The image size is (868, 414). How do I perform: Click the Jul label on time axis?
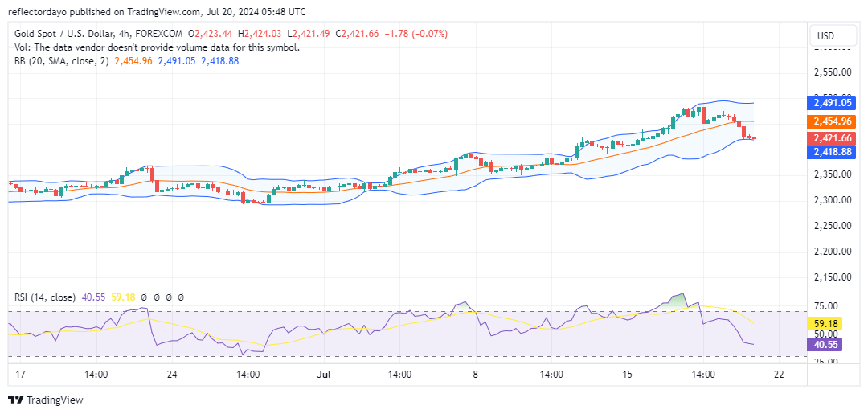pos(324,375)
